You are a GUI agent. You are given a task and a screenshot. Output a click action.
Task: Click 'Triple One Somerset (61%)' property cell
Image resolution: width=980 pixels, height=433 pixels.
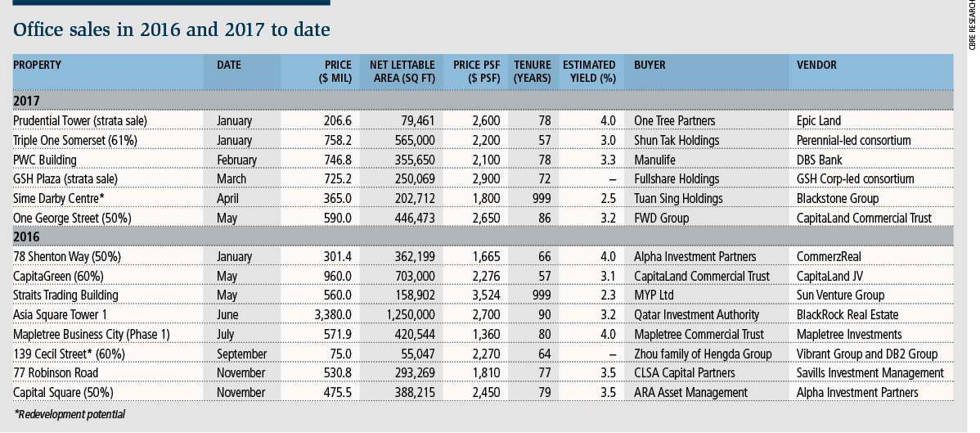(75, 140)
